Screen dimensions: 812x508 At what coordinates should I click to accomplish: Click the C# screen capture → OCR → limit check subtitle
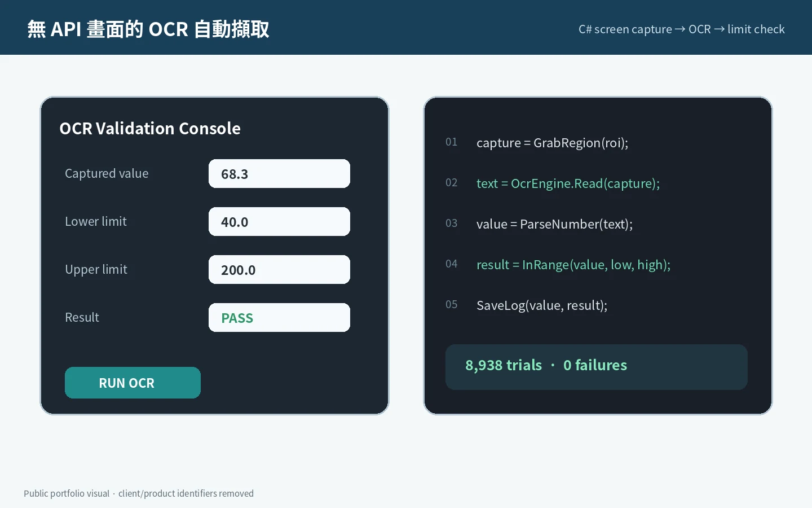(682, 29)
